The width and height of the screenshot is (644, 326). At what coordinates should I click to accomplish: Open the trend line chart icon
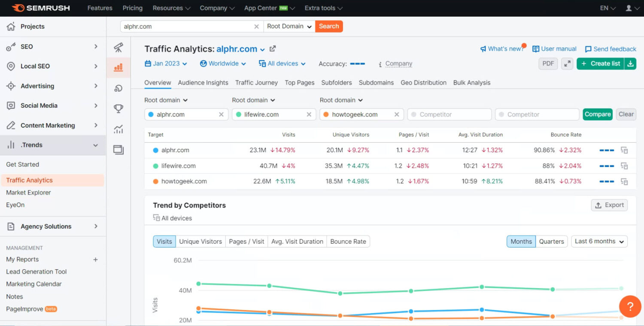tap(118, 129)
